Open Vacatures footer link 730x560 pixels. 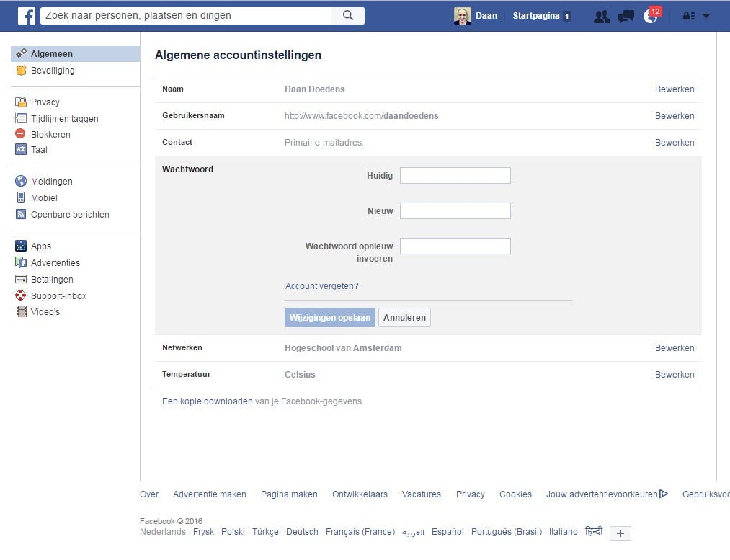click(422, 494)
